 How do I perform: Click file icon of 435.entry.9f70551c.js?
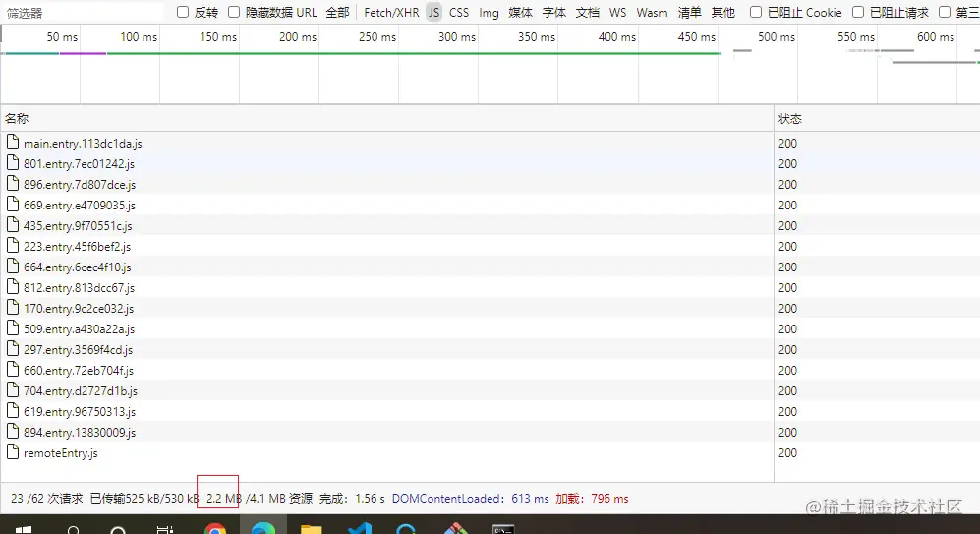tap(13, 225)
